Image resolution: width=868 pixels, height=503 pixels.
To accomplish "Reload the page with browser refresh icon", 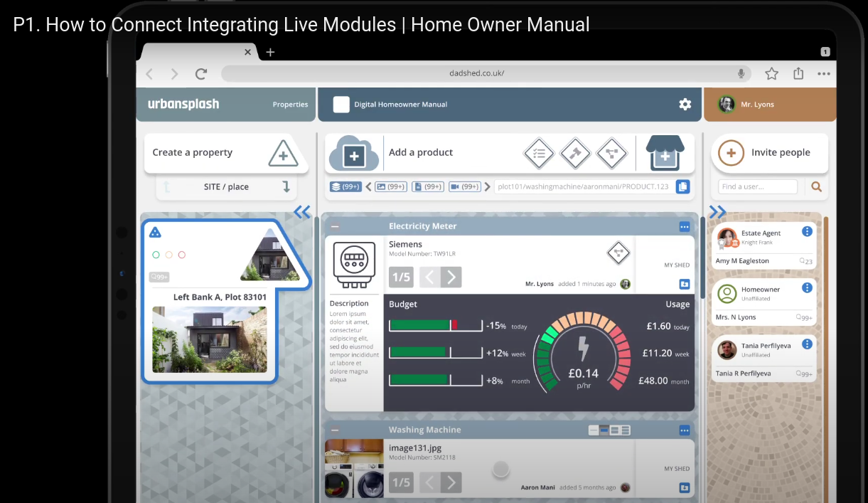I will [201, 73].
